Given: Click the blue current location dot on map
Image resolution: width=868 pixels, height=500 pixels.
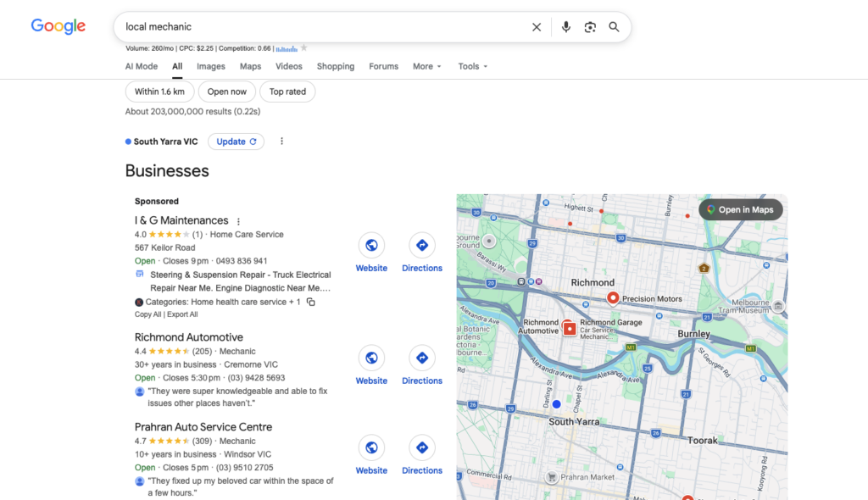Looking at the screenshot, I should (556, 404).
